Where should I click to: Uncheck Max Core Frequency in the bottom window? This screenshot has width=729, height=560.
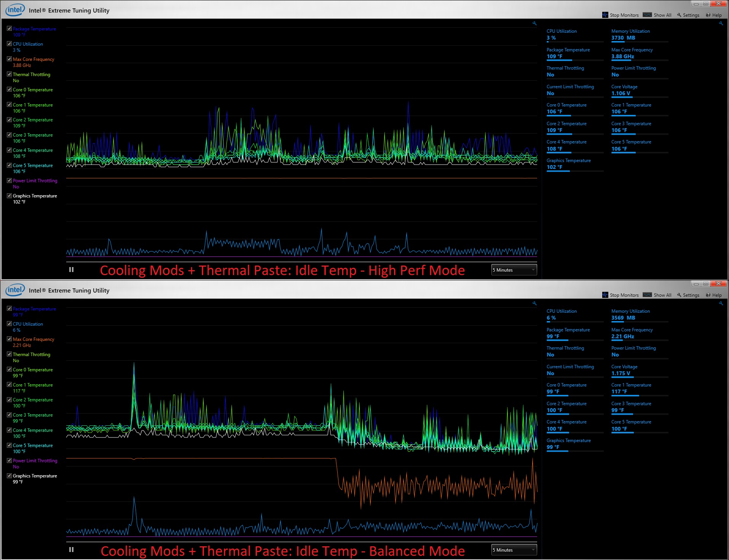point(9,339)
